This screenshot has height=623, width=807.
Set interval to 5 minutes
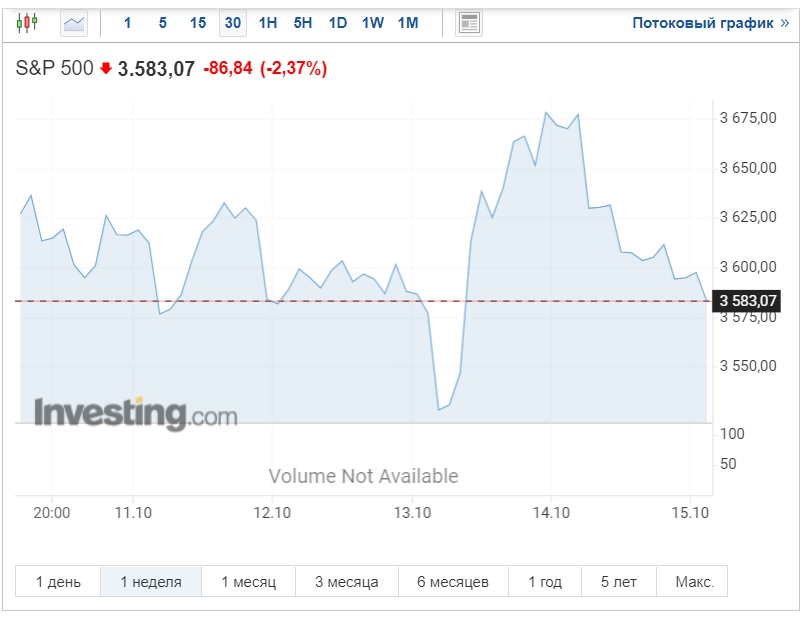point(163,23)
